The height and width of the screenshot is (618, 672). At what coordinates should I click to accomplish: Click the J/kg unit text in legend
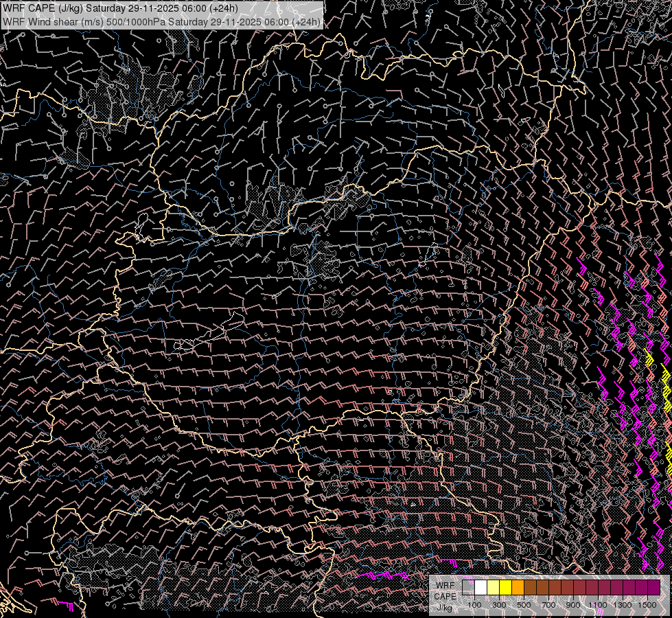(445, 607)
